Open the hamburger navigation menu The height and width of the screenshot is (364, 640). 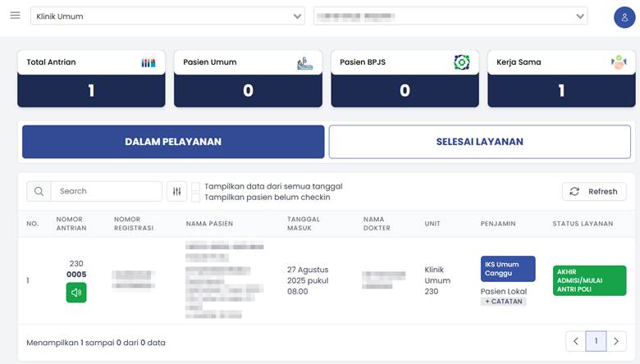[x=15, y=16]
